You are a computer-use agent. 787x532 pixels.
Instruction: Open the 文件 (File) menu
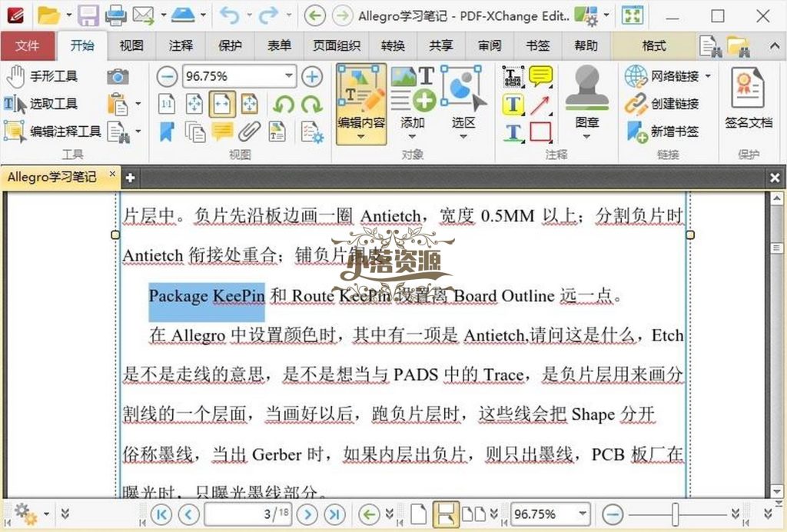(x=28, y=45)
